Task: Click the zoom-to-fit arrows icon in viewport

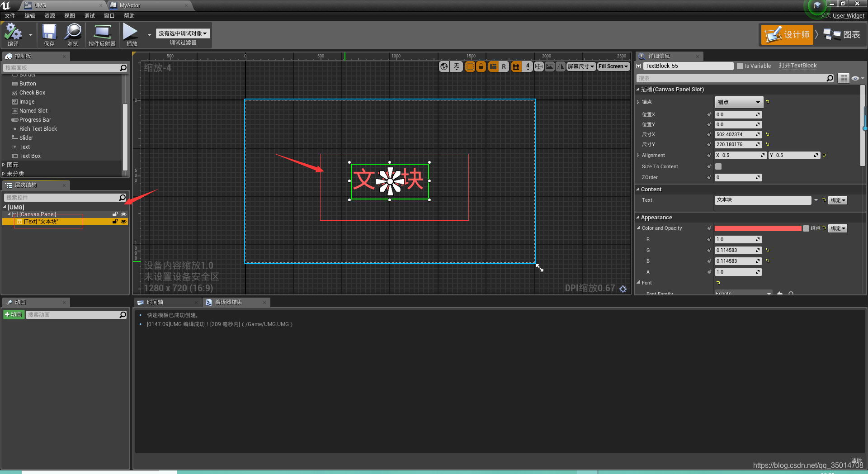Action: pyautogui.click(x=539, y=66)
